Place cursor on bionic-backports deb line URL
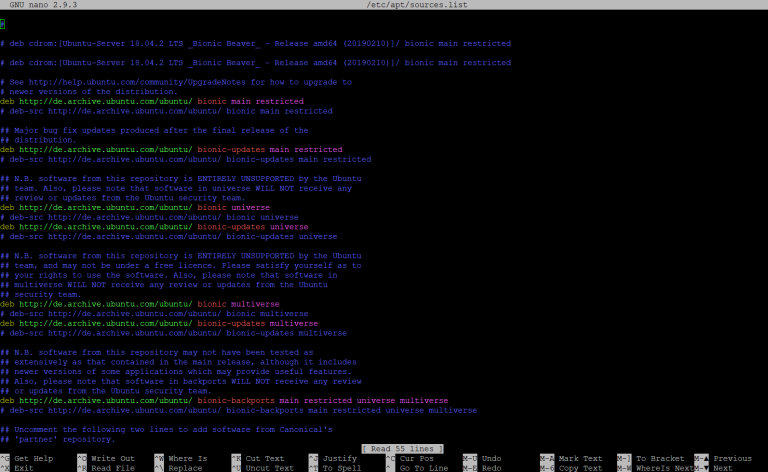This screenshot has height=472, width=768. click(x=105, y=401)
